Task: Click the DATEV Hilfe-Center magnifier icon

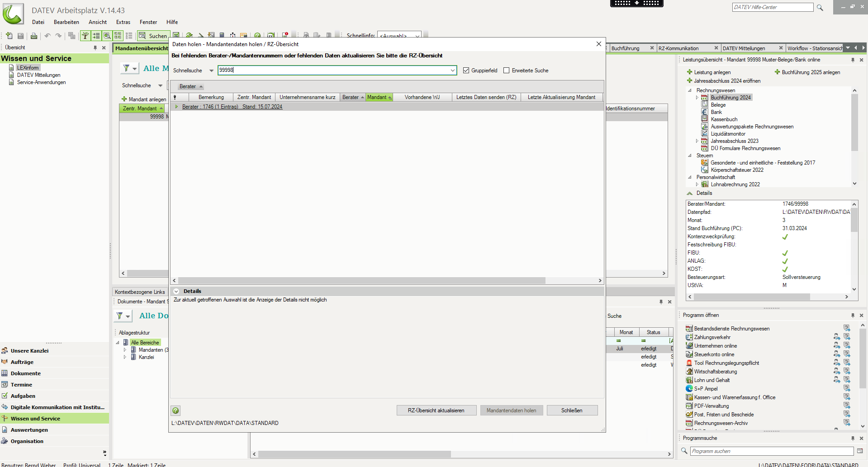Action: click(820, 8)
